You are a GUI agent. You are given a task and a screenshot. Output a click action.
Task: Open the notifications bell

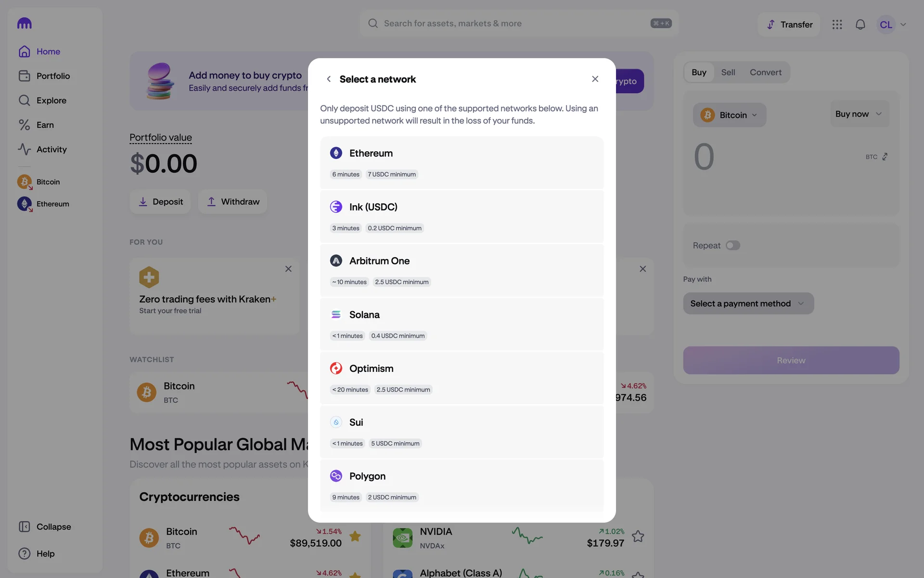[860, 25]
